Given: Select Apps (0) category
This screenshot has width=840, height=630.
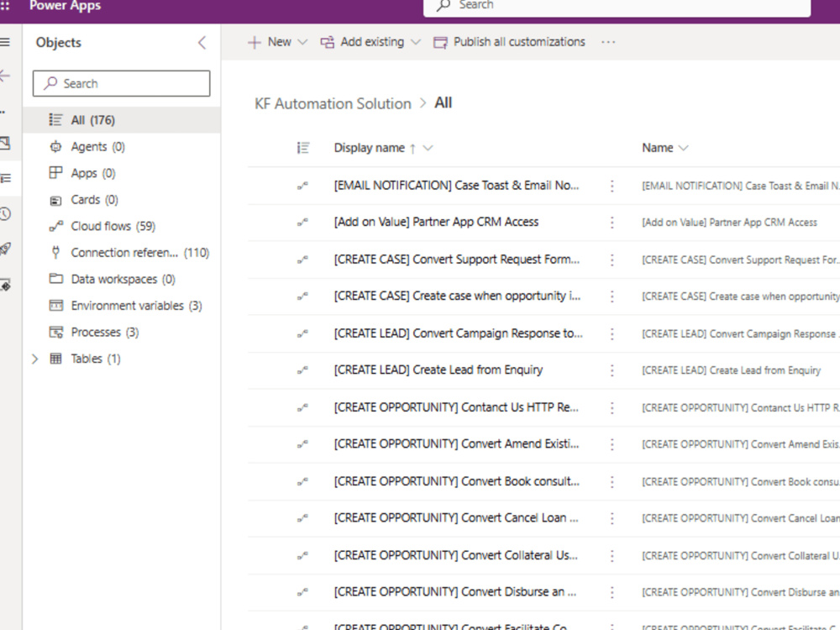Looking at the screenshot, I should pos(122,173).
